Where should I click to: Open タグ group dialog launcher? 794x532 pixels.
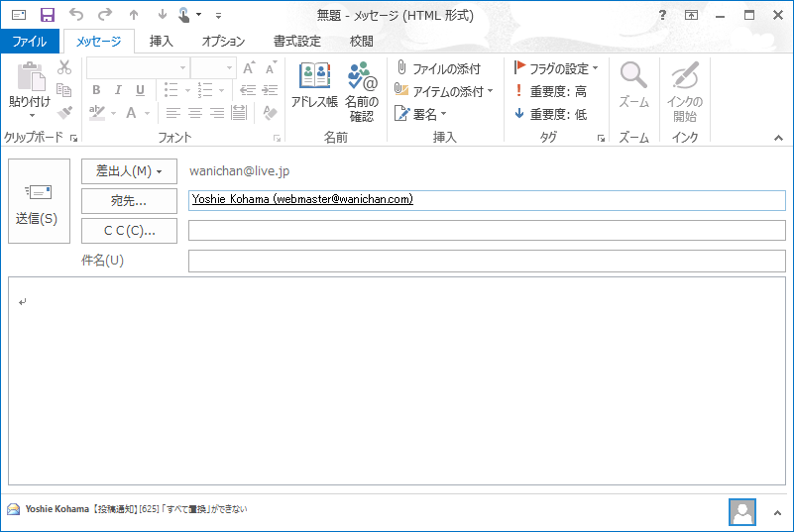point(601,138)
